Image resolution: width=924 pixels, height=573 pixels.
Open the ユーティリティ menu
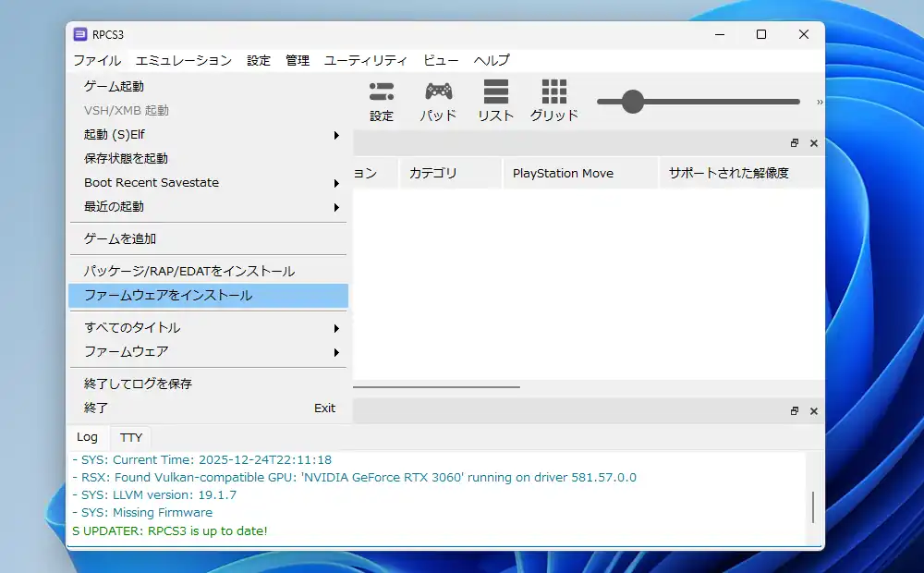pyautogui.click(x=365, y=60)
